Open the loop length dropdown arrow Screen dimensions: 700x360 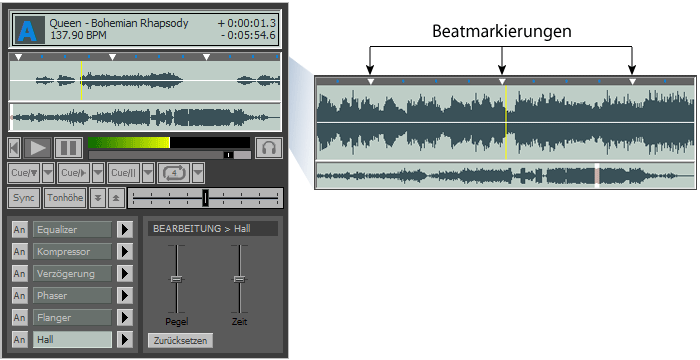coord(199,173)
